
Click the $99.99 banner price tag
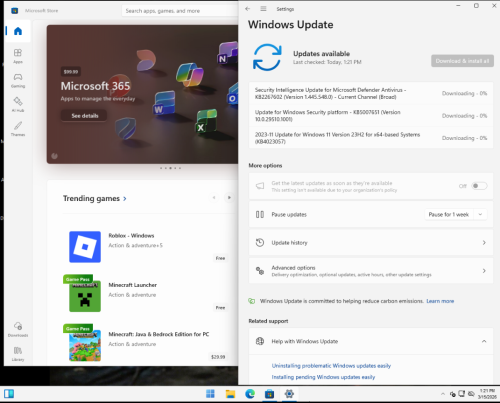pos(71,72)
